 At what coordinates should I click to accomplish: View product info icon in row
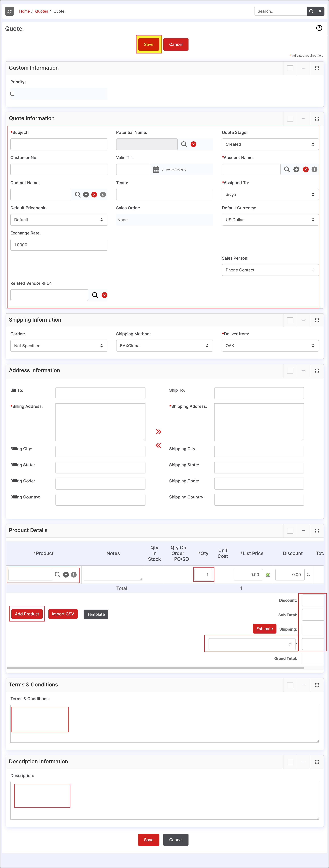74,574
